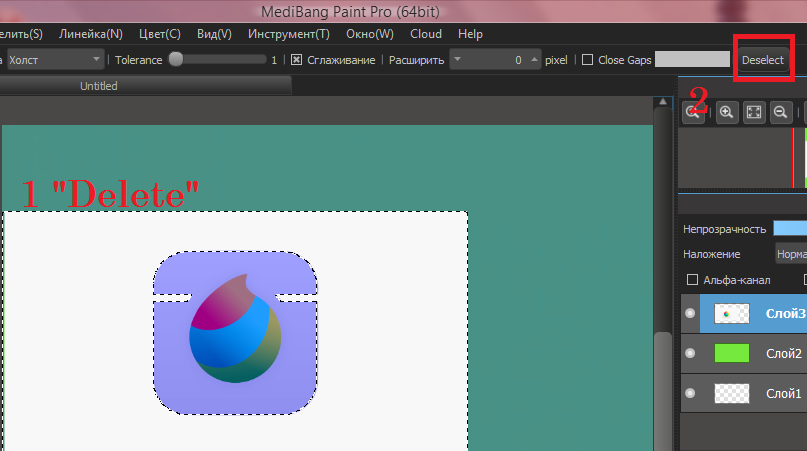Click the canvas vertical scrollbar up arrow
807x451 pixels.
(x=663, y=102)
